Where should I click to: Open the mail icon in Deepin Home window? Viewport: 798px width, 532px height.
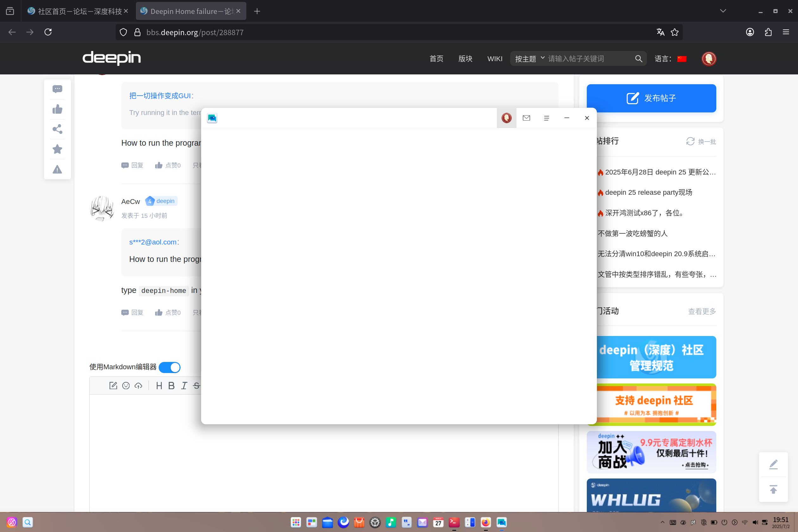[526, 118]
